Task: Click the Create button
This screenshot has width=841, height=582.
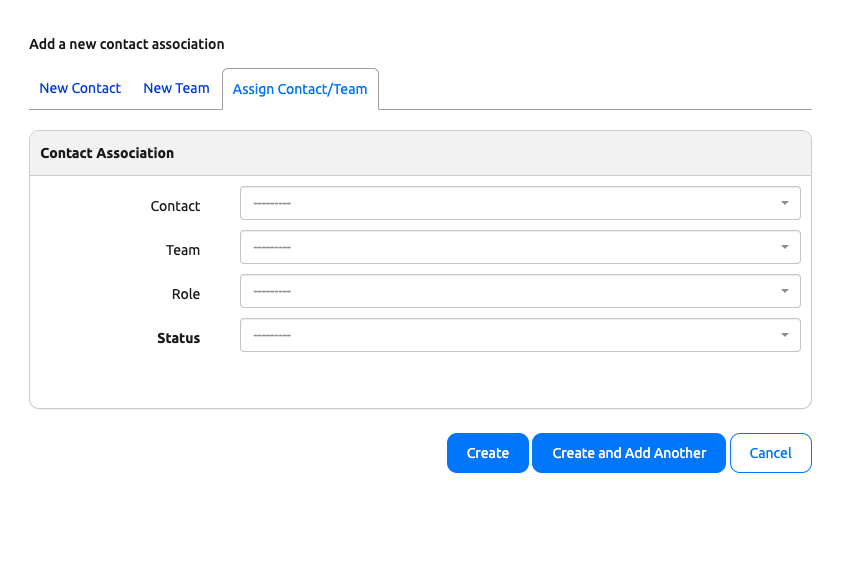Action: [487, 452]
